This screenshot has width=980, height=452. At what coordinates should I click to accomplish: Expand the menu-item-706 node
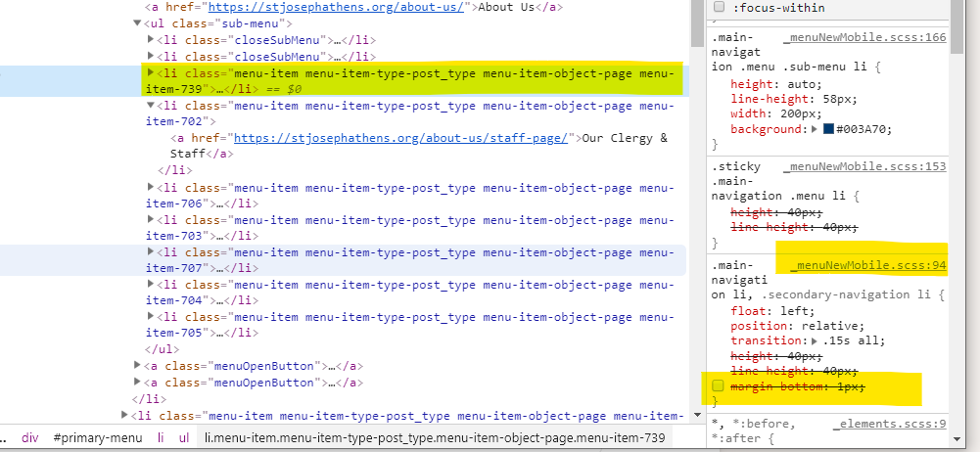[x=151, y=187]
